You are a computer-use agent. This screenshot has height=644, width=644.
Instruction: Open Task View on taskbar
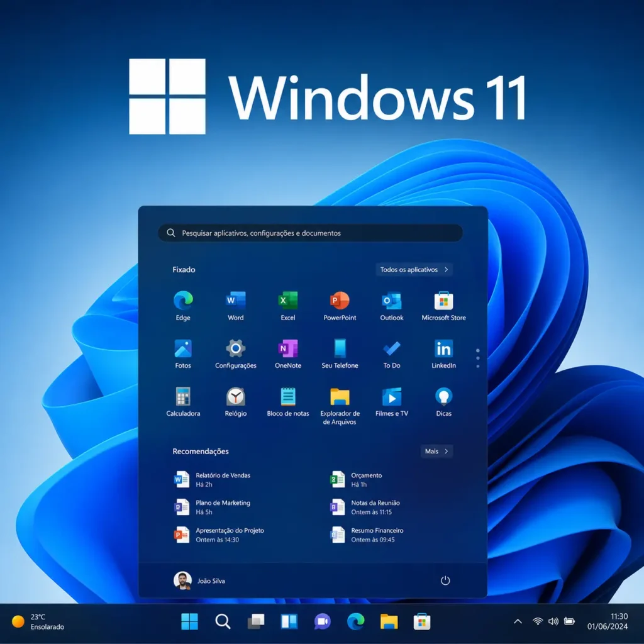pyautogui.click(x=256, y=621)
